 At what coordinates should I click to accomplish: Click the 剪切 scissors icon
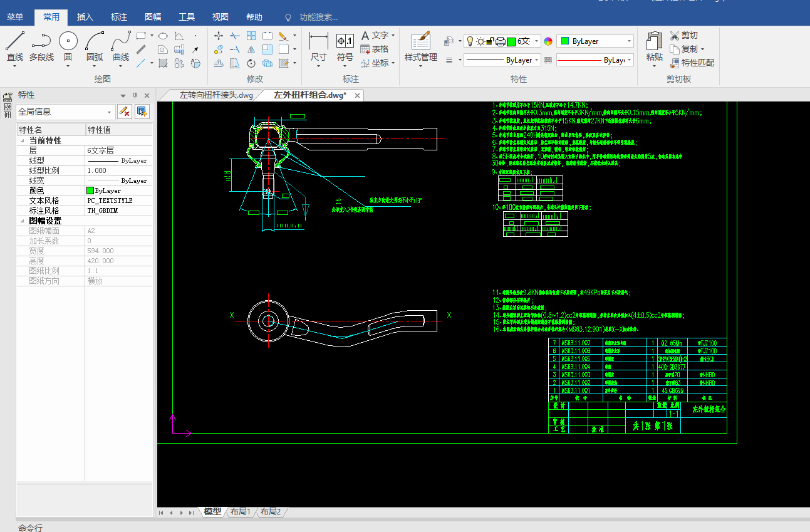[675, 36]
